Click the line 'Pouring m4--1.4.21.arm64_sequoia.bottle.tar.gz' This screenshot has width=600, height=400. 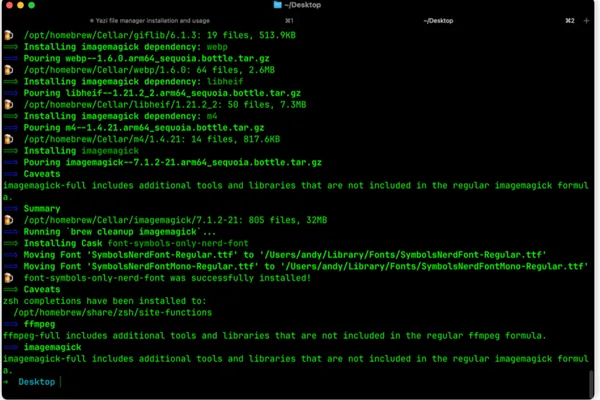point(144,128)
